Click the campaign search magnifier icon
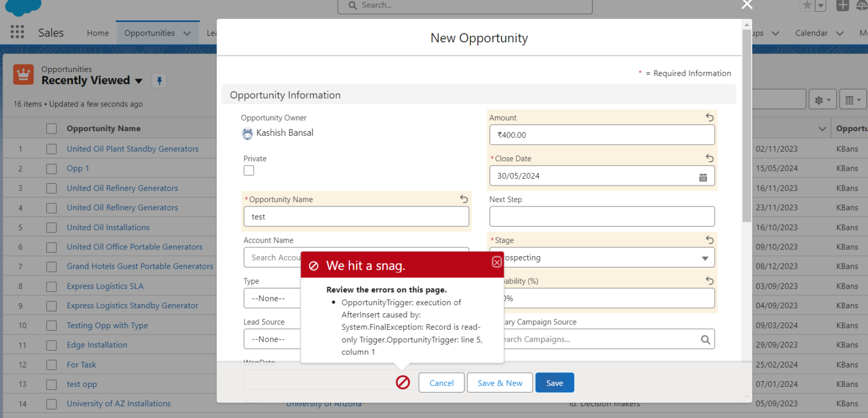 [705, 339]
